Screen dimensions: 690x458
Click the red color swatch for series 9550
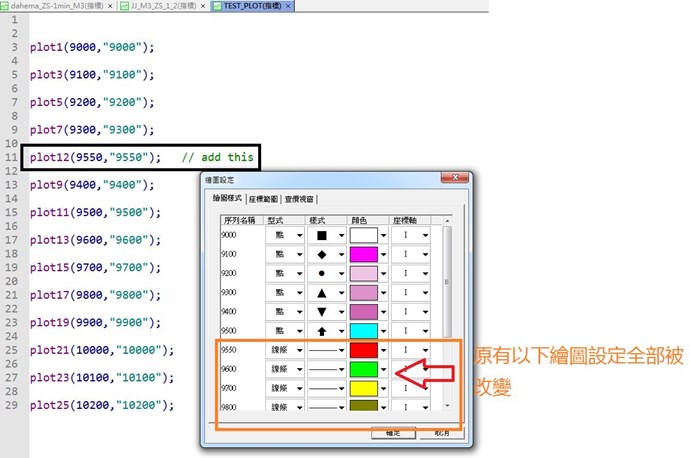coord(364,350)
